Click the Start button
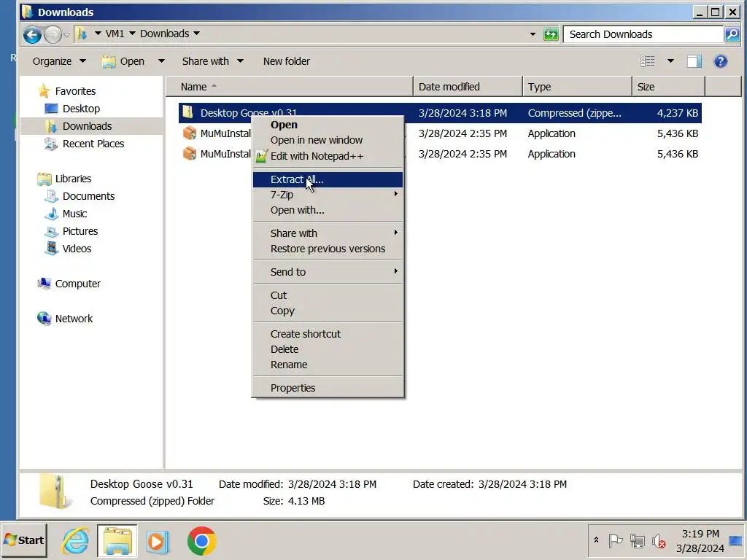This screenshot has width=747, height=560. (x=24, y=540)
